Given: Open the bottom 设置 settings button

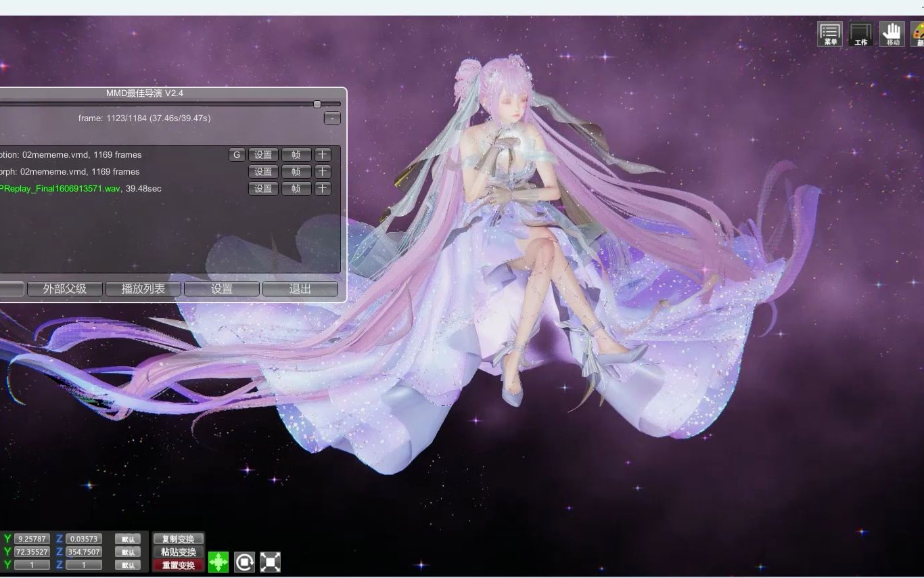Looking at the screenshot, I should point(222,289).
